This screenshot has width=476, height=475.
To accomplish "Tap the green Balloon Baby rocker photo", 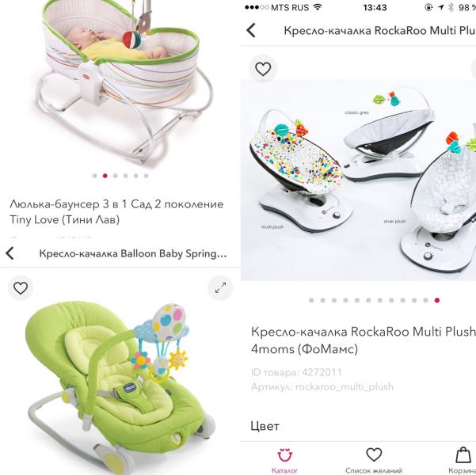I will click(120, 386).
